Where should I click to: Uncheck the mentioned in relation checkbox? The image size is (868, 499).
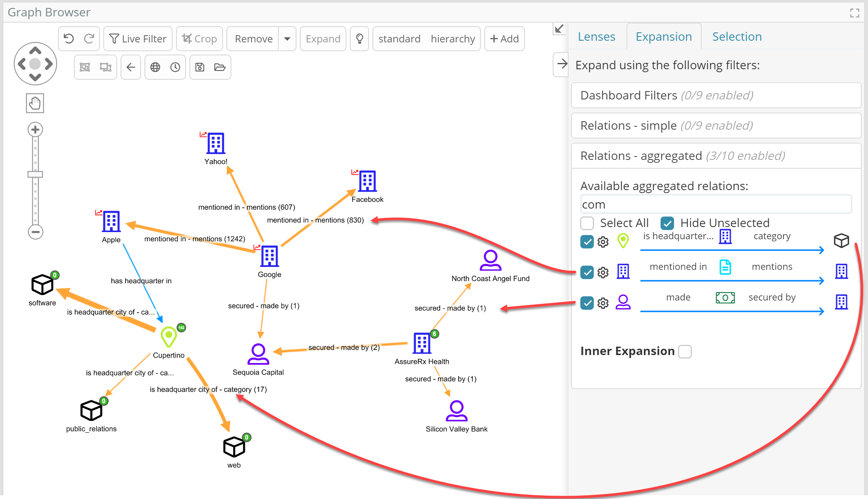point(587,272)
